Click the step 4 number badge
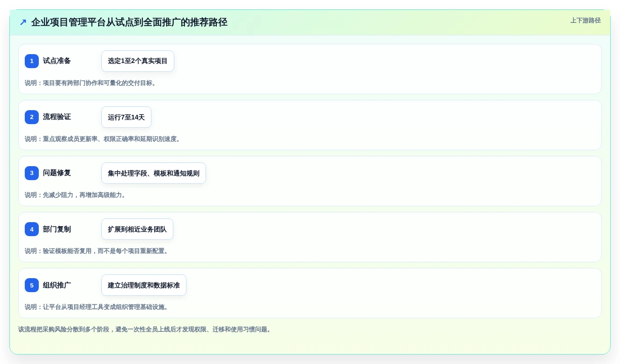 point(32,229)
